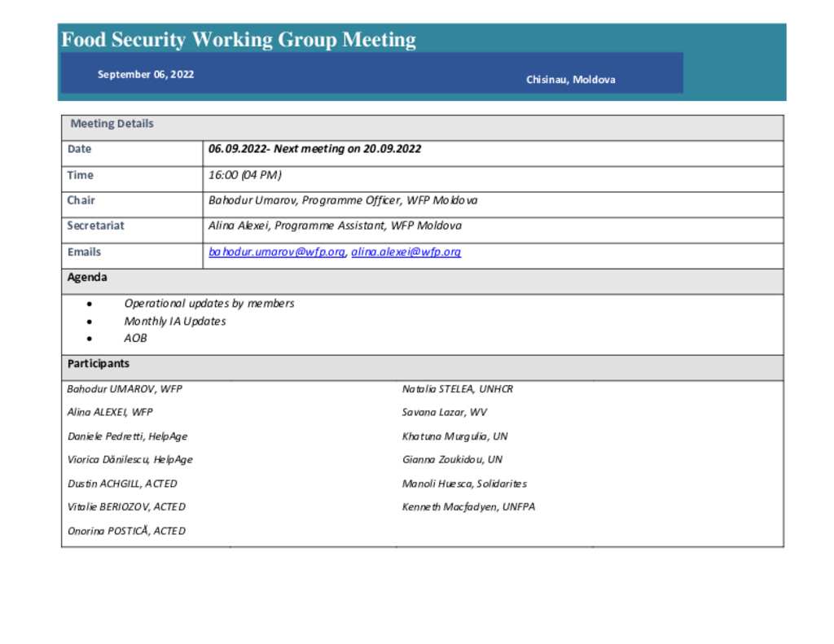Screen dimensions: 834x644
Task: Open the alina.alexei@wfp.org email link
Action: pyautogui.click(x=406, y=252)
